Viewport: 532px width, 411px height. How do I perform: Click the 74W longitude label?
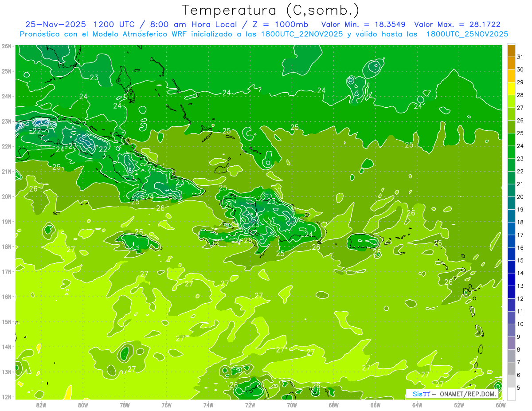pyautogui.click(x=208, y=405)
